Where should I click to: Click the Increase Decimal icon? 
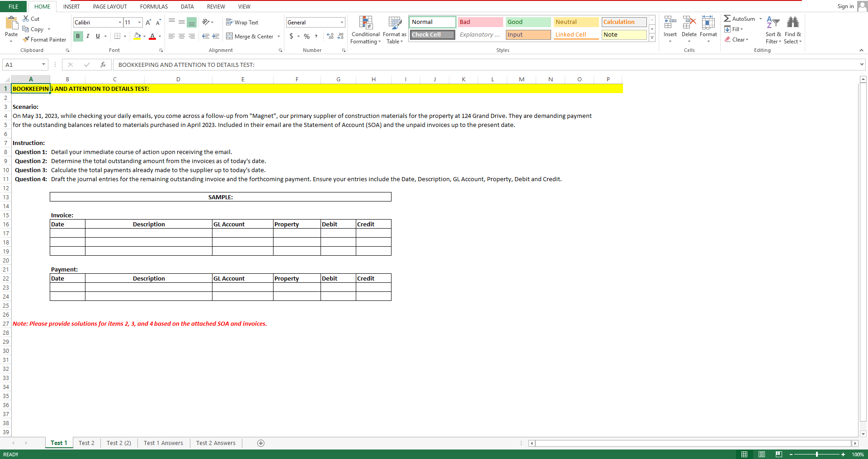click(x=330, y=37)
